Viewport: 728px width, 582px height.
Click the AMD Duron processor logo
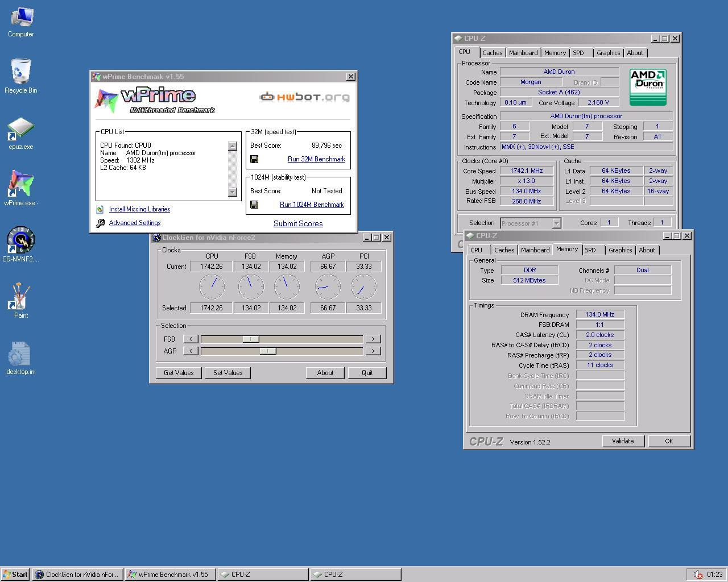pos(648,87)
